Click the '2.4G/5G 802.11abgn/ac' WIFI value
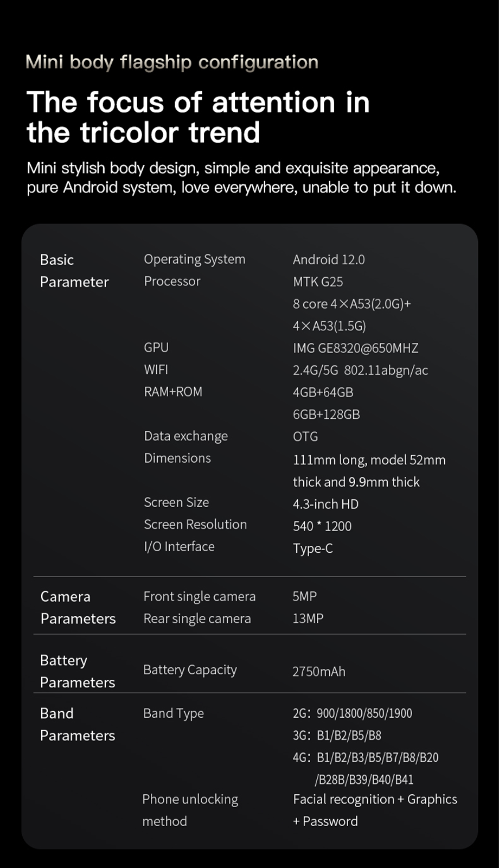The width and height of the screenshot is (499, 868). pyautogui.click(x=360, y=371)
